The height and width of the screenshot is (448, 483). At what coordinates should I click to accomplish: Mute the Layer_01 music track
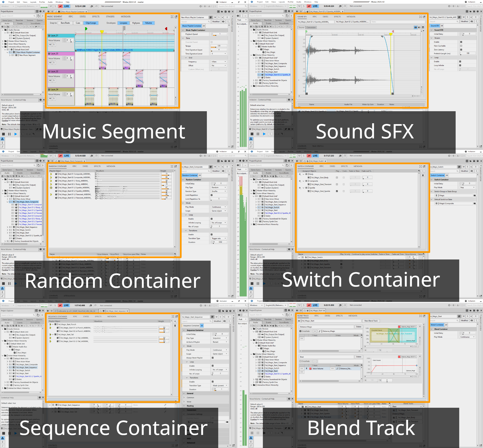(x=50, y=45)
